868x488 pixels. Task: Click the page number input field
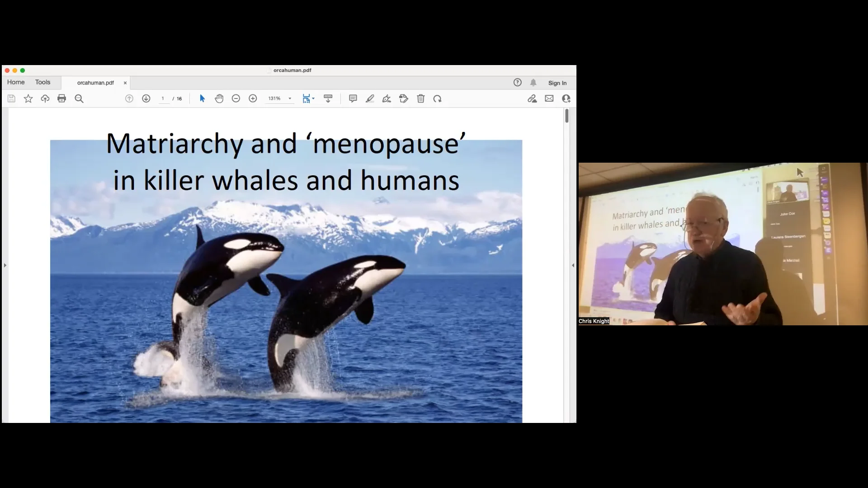pos(164,98)
